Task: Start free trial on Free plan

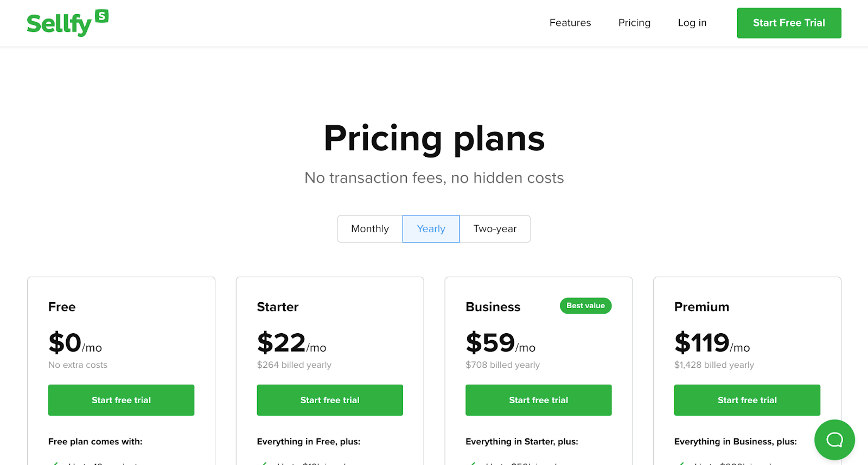Action: [x=121, y=400]
